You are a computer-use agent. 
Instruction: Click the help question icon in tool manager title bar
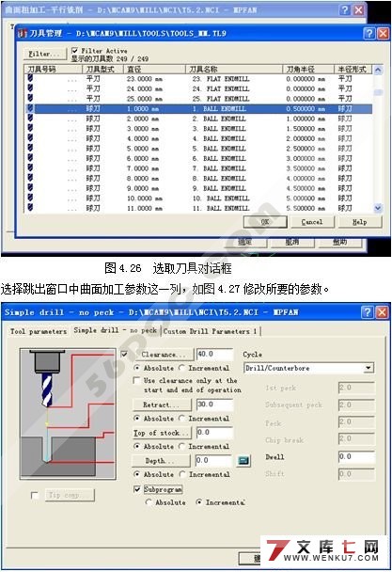[369, 34]
